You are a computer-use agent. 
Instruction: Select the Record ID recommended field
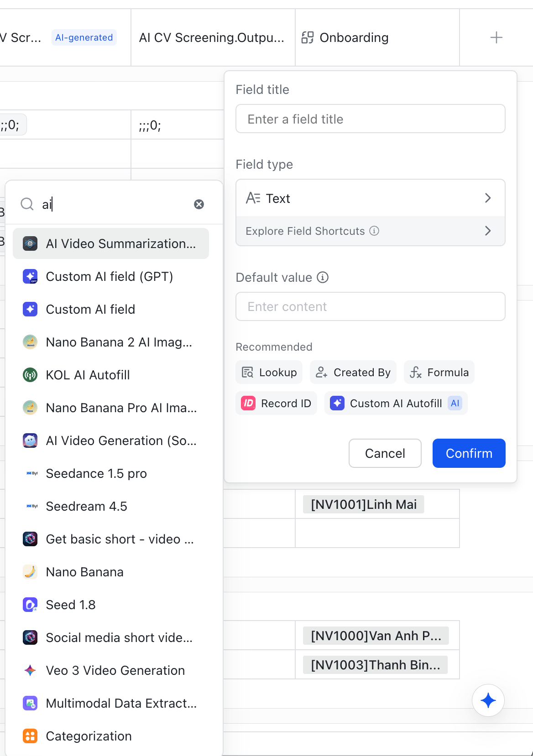click(276, 403)
